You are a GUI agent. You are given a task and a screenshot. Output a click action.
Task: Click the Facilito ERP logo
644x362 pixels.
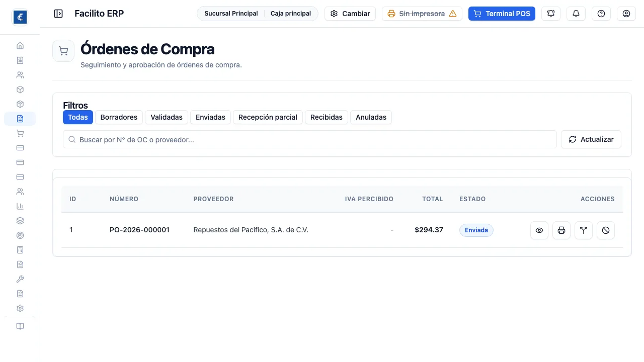pyautogui.click(x=20, y=17)
